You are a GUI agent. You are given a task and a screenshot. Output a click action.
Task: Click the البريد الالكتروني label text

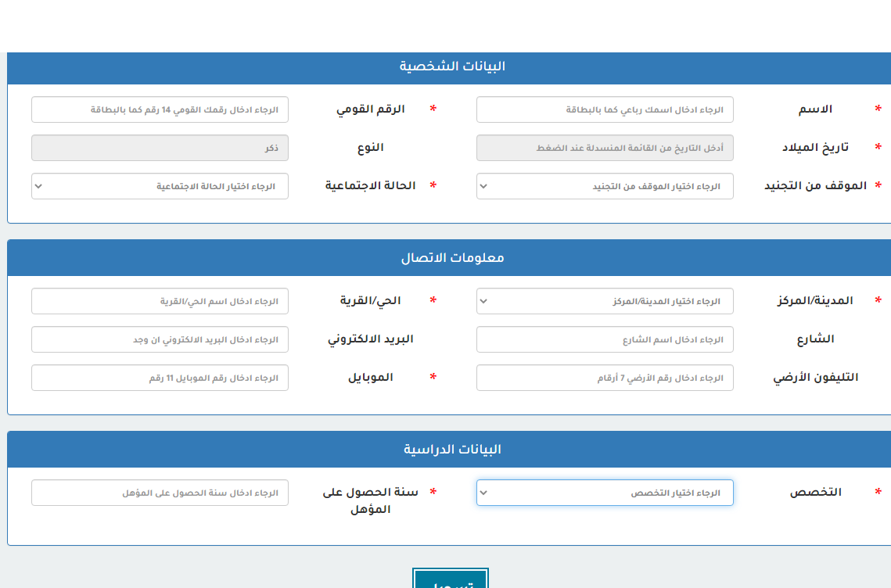(x=371, y=339)
